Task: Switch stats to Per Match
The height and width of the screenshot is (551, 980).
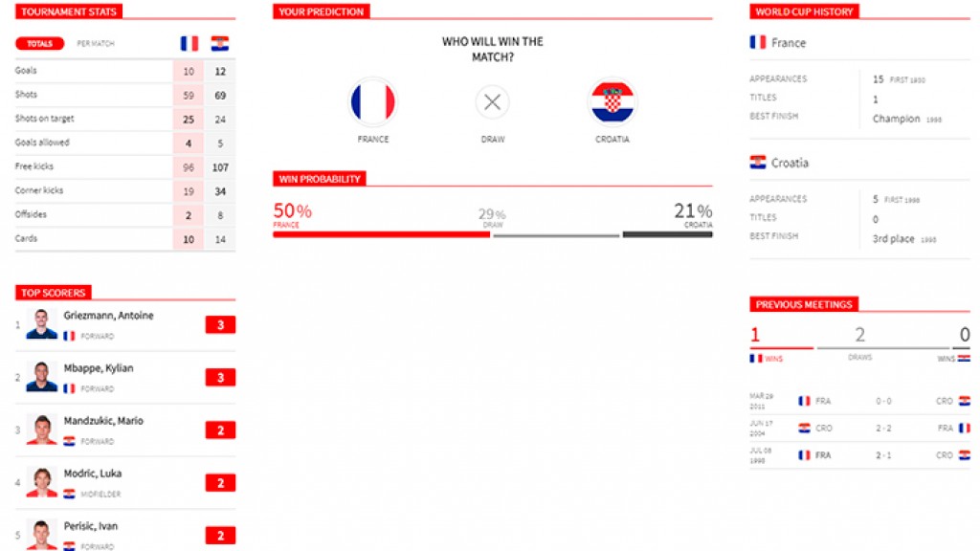Action: coord(96,44)
